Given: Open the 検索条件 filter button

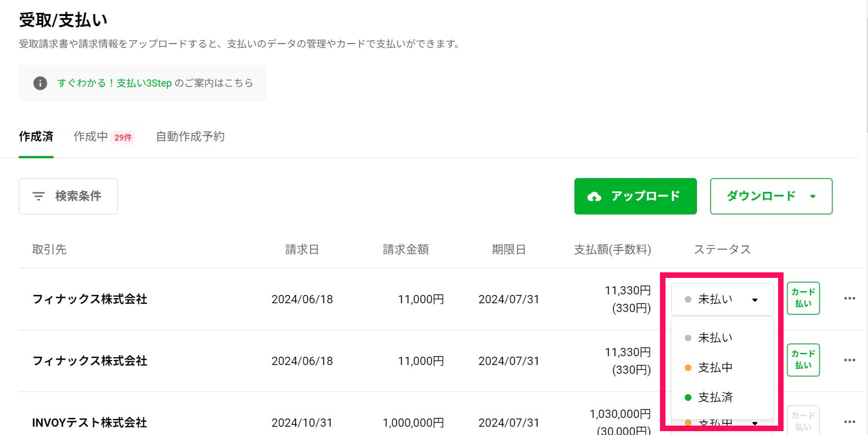Looking at the screenshot, I should [68, 196].
